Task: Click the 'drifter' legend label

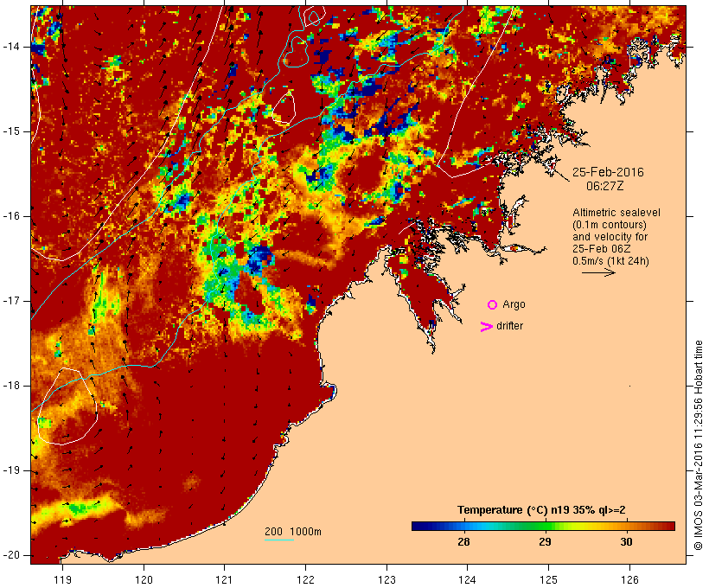Action: click(509, 326)
